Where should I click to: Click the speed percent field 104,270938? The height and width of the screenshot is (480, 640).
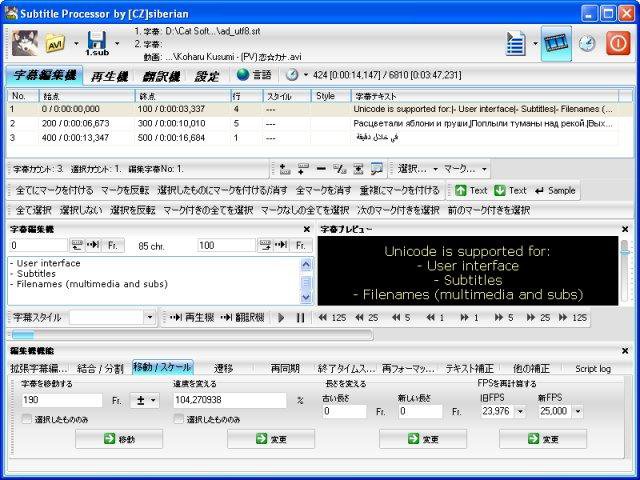(230, 400)
